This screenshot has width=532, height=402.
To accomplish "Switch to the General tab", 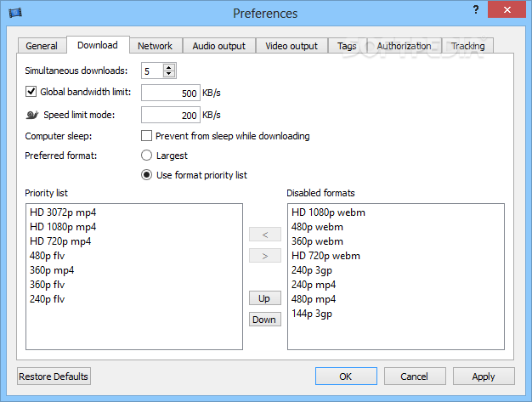I will click(x=42, y=46).
